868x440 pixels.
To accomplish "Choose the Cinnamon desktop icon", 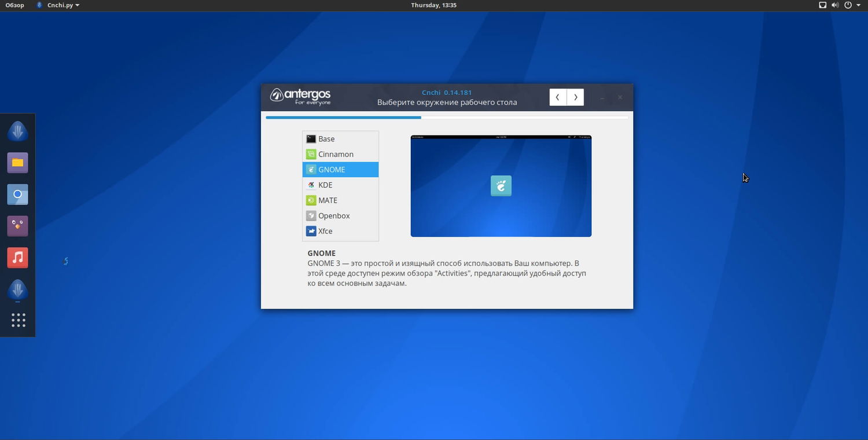I will [311, 154].
